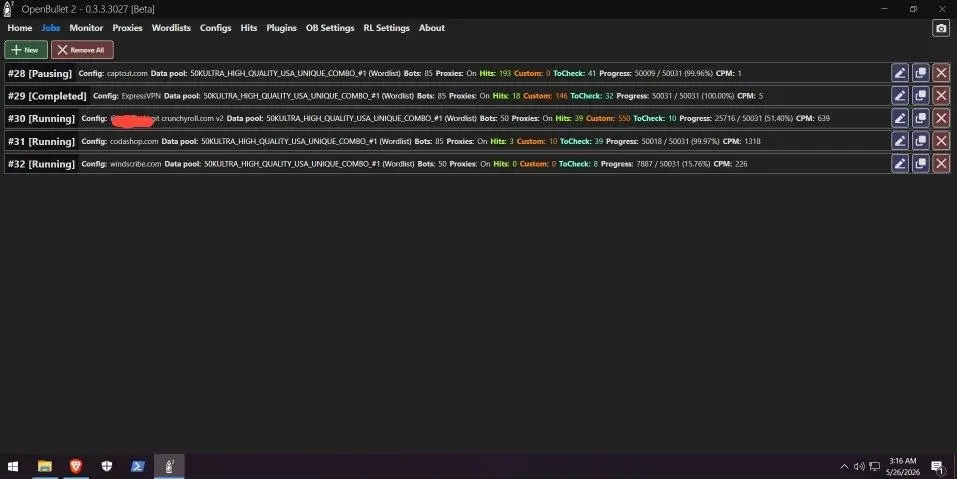Open Windows Security shield in taskbar
The width and height of the screenshot is (957, 479).
[107, 467]
